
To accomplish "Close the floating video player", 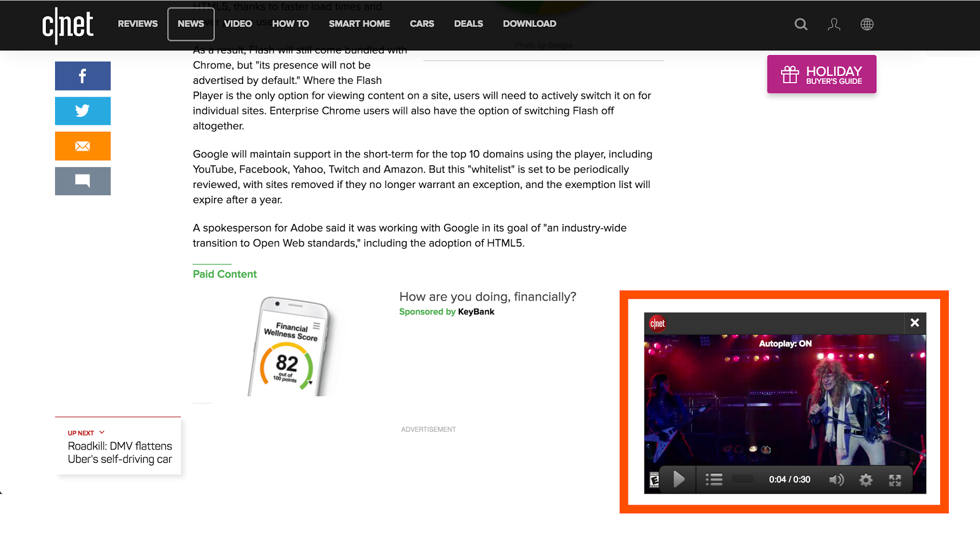I will pos(915,323).
